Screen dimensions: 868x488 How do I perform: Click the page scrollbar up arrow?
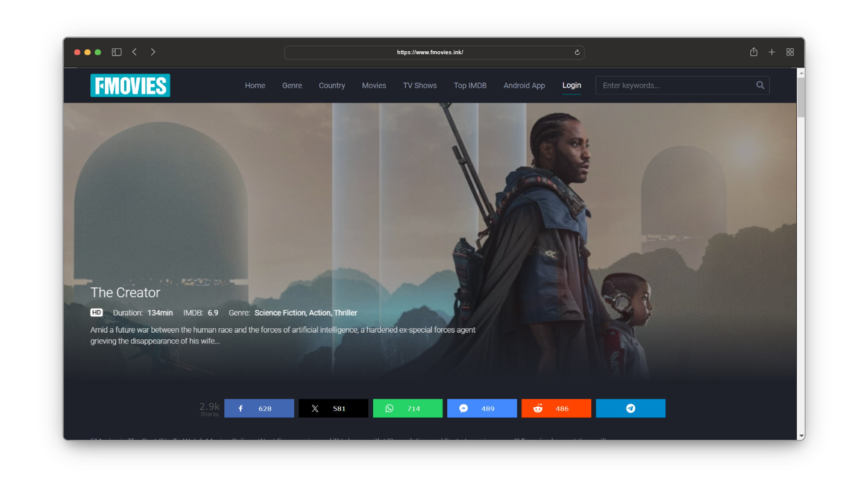coord(801,73)
